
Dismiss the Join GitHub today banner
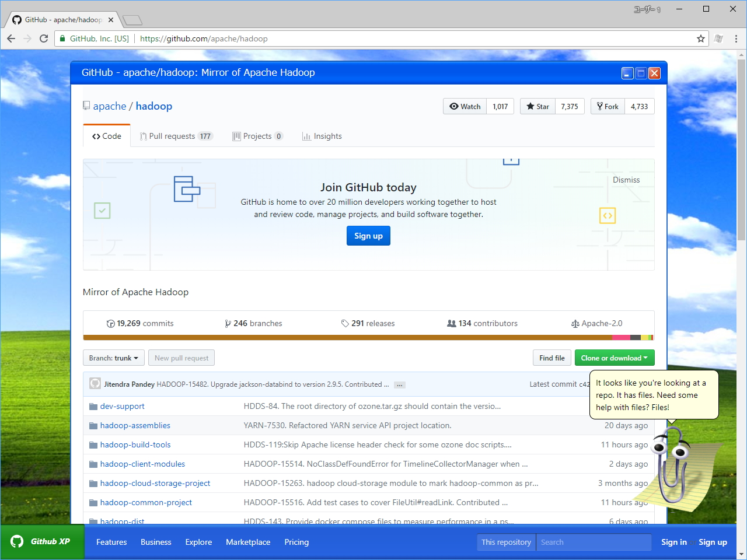tap(626, 180)
